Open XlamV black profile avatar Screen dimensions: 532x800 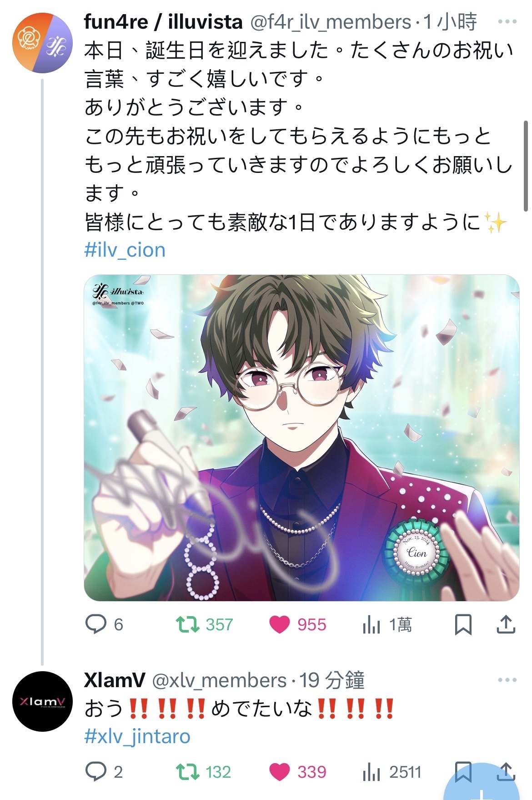coord(42,701)
